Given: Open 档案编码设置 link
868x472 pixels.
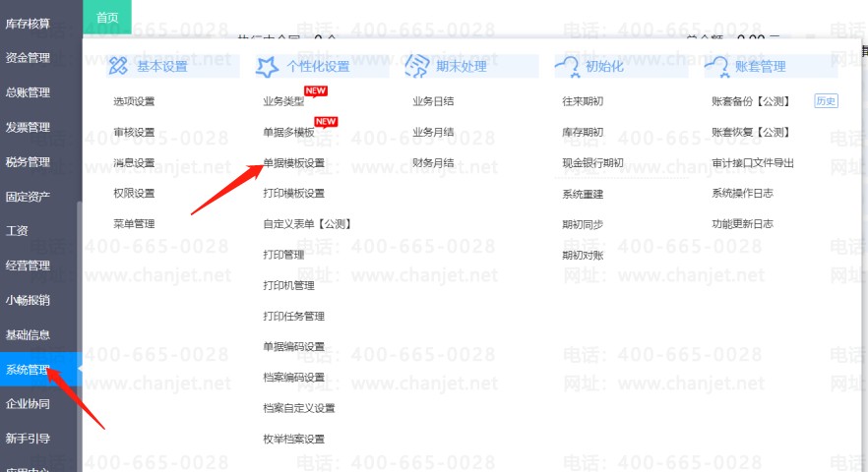Looking at the screenshot, I should click(x=293, y=378).
